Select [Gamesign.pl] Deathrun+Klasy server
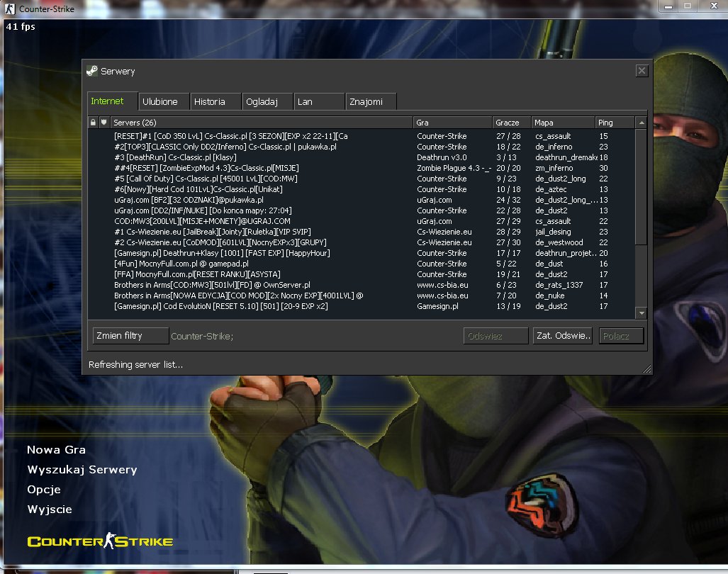Image resolution: width=728 pixels, height=574 pixels. [362, 254]
